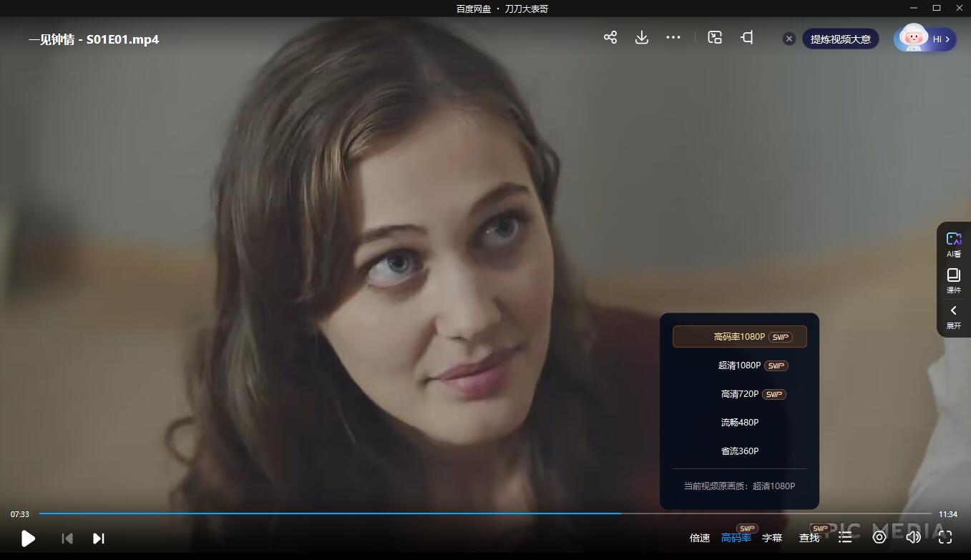Open the playlist icon in bottom bar
The height and width of the screenshot is (560, 971).
click(845, 537)
